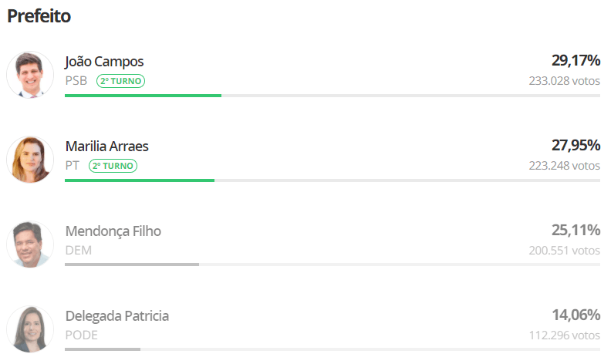The width and height of the screenshot is (611, 364).
Task: Click the 14,06% percentage figure
Action: click(x=576, y=315)
